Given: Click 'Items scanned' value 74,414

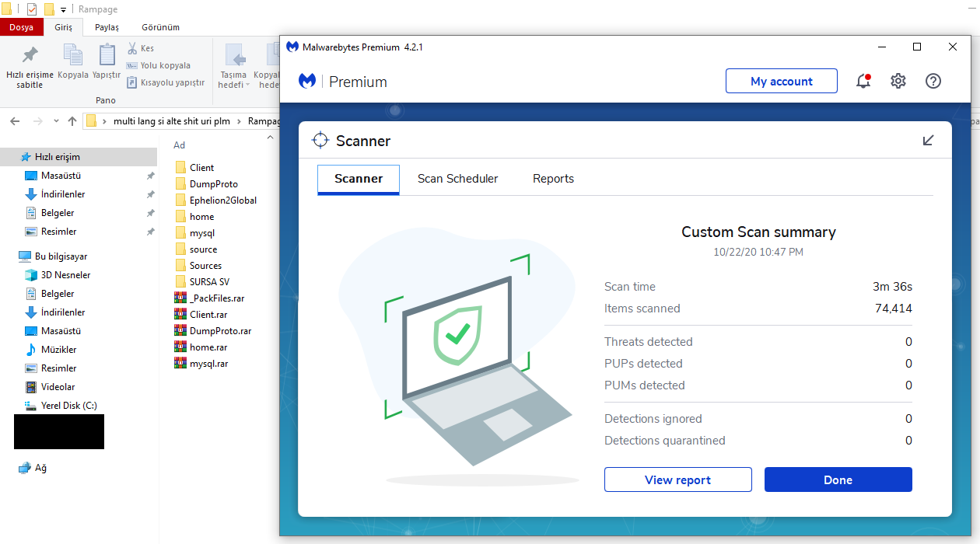Looking at the screenshot, I should coord(894,309).
